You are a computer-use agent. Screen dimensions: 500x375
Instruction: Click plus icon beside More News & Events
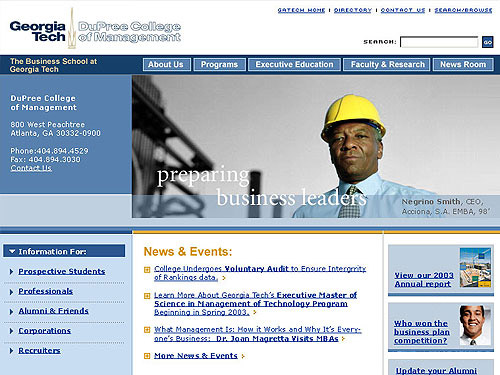click(147, 356)
